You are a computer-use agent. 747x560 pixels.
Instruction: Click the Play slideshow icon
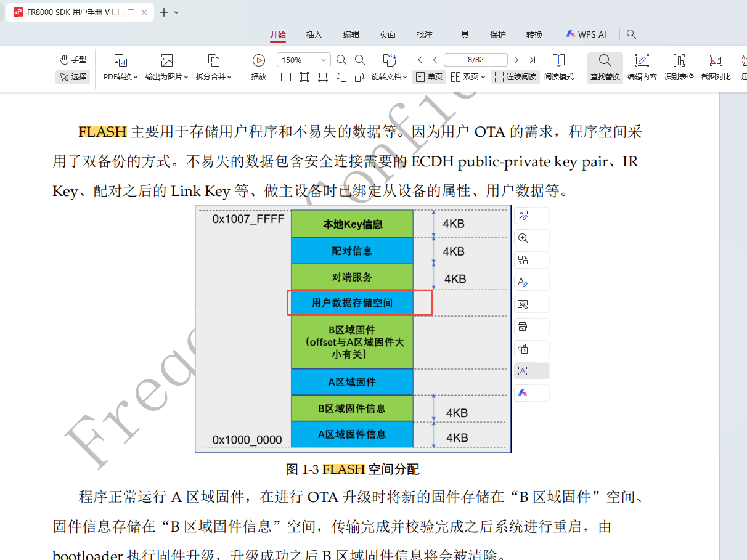point(259,68)
